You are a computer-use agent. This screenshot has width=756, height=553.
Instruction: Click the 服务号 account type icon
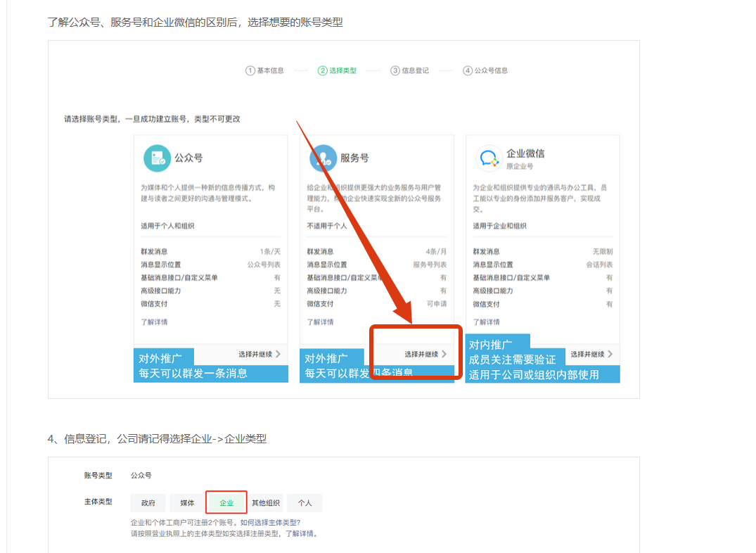(x=323, y=158)
